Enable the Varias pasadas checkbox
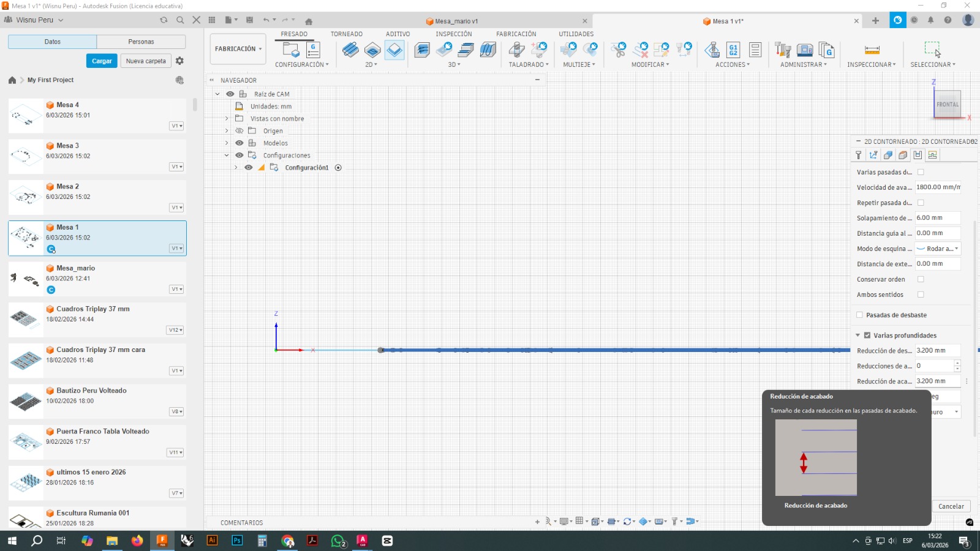The width and height of the screenshot is (980, 551). click(x=921, y=172)
